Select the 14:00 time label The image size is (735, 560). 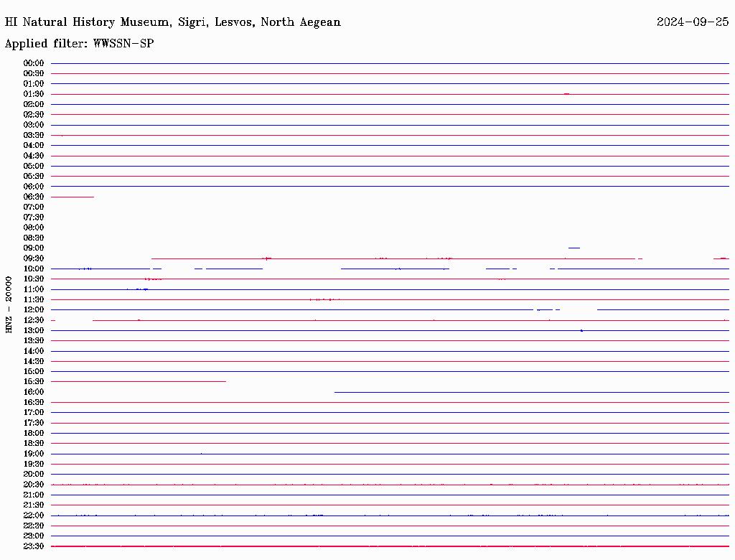[34, 351]
